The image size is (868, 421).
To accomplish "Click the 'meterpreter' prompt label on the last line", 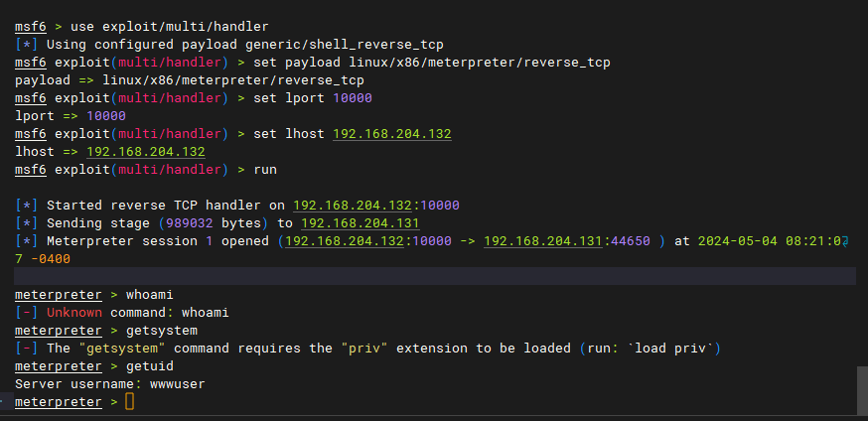I will [59, 402].
